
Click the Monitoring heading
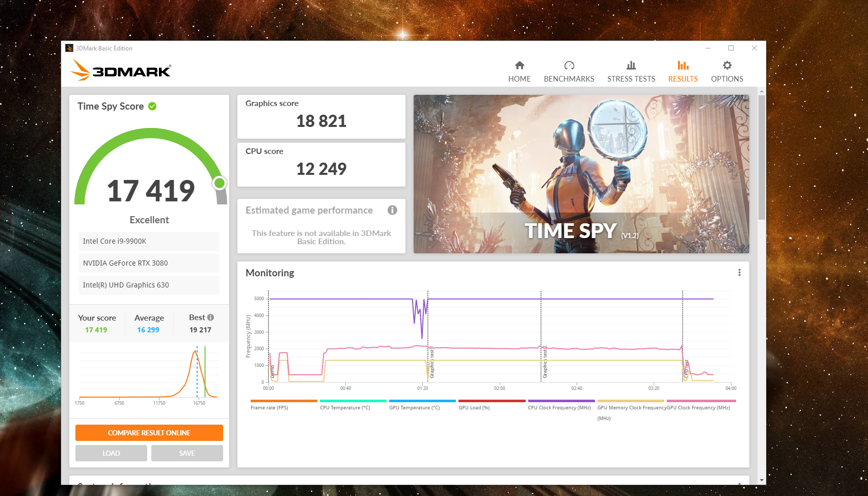click(x=270, y=273)
